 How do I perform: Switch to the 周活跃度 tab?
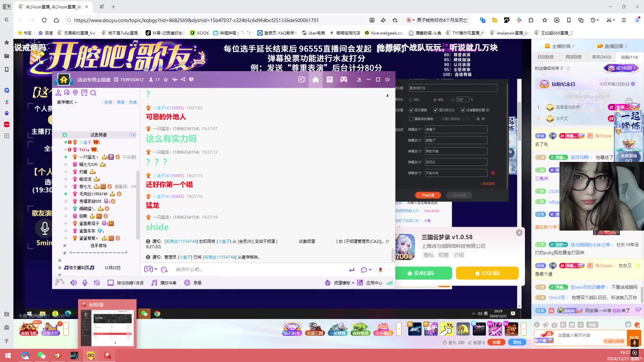pyautogui.click(x=574, y=57)
